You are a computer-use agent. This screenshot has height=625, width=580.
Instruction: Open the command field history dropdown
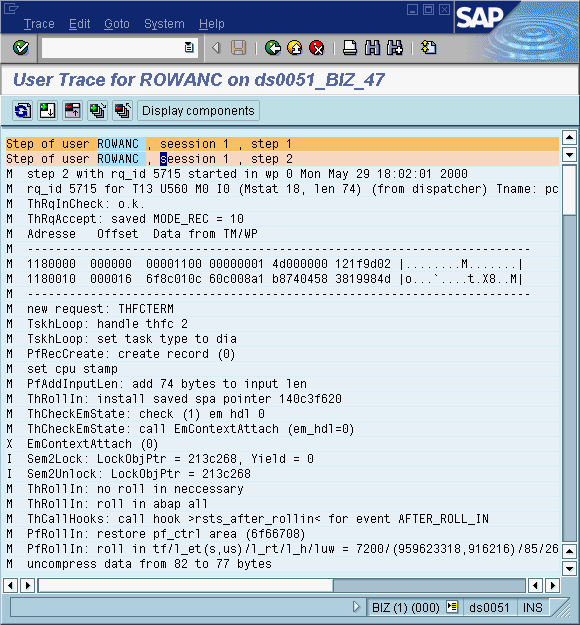(x=189, y=48)
